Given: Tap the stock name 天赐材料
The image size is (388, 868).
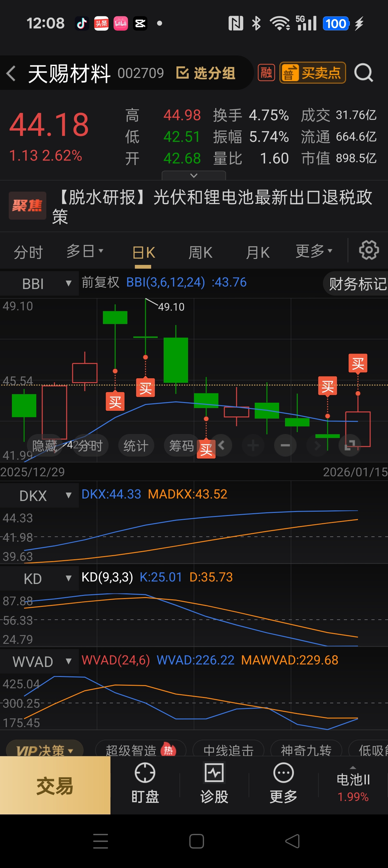Looking at the screenshot, I should 69,74.
